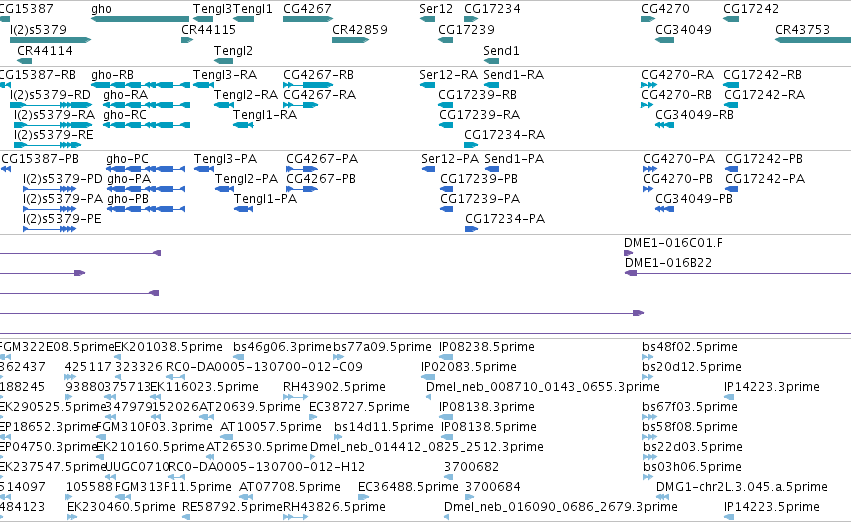Click the CG4267-PA protein label

[322, 158]
